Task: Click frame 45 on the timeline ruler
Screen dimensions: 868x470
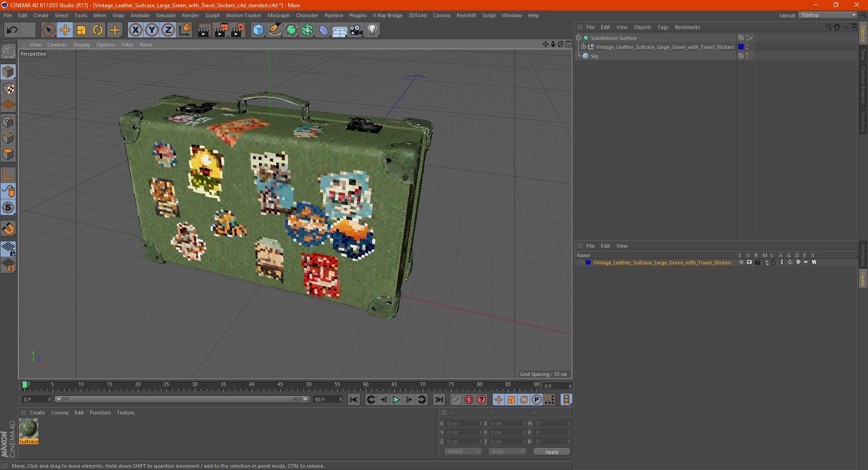Action: point(280,385)
